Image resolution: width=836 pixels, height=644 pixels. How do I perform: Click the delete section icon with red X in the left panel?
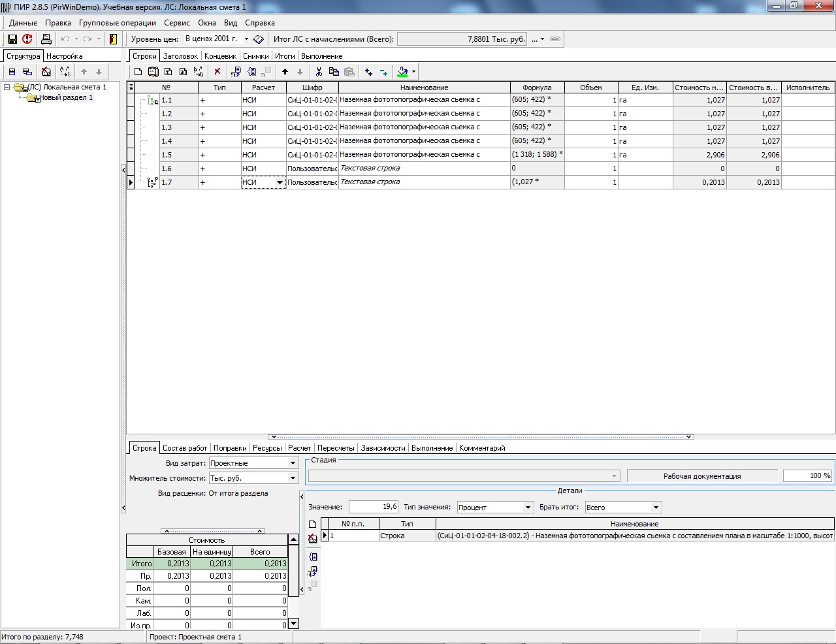tap(46, 72)
